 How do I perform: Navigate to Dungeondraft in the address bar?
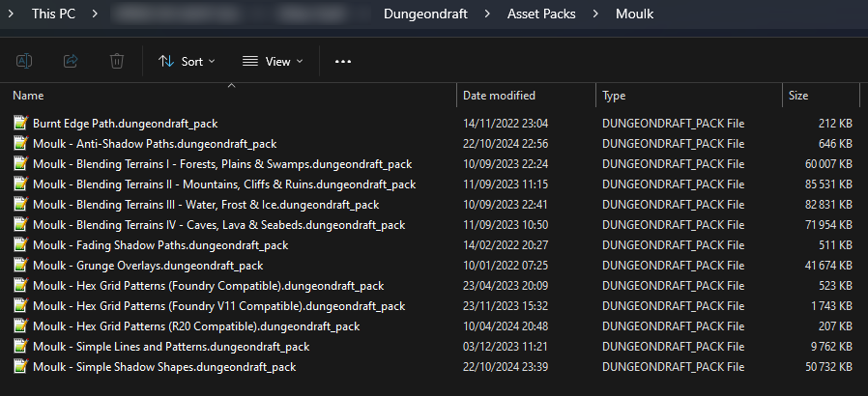427,14
